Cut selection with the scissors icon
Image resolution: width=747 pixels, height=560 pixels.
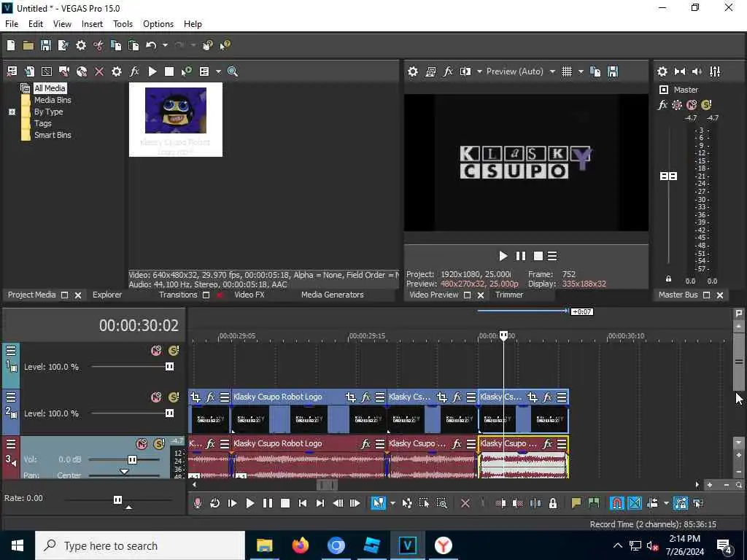98,45
